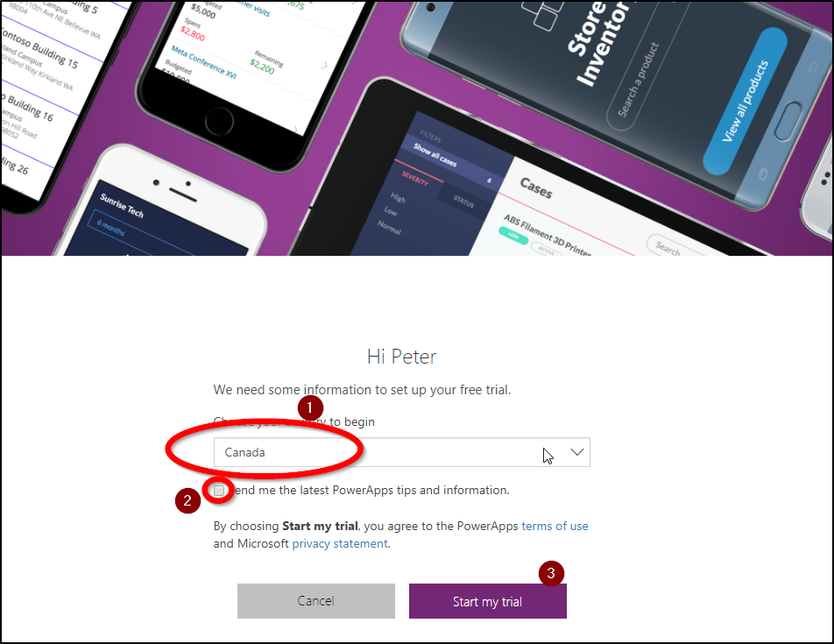Open the PowerApps terms of use link

[x=555, y=526]
